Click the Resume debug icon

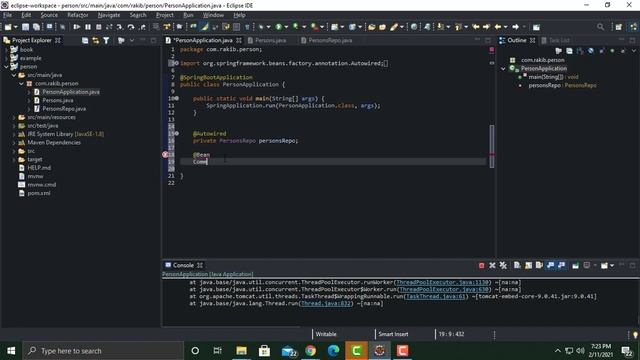[77, 27]
